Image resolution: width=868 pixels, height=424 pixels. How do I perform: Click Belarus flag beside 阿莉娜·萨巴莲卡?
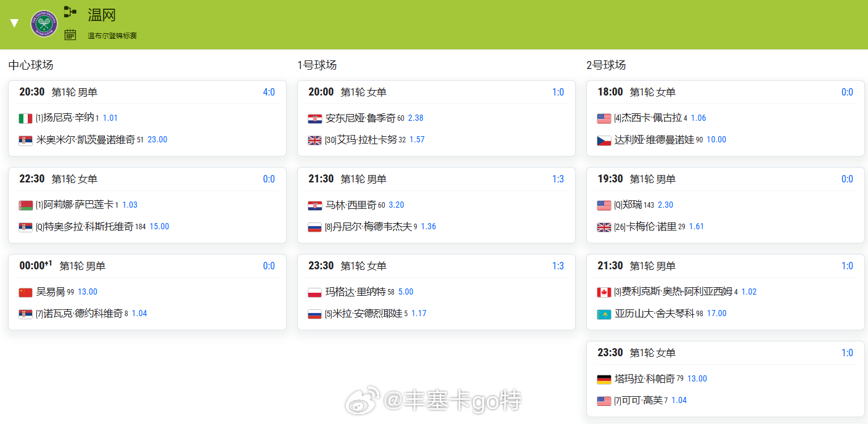pyautogui.click(x=26, y=205)
